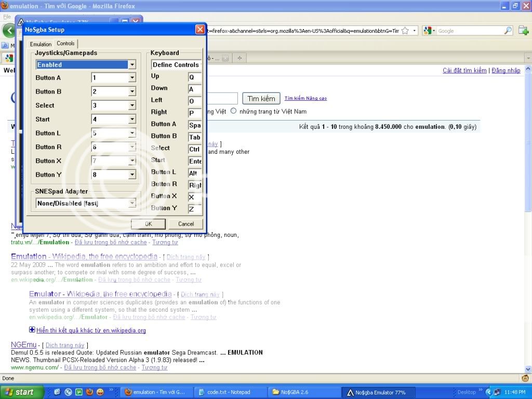Switch to the Emulation tab in NoSgba Setup
This screenshot has width=532, height=399.
click(x=41, y=44)
